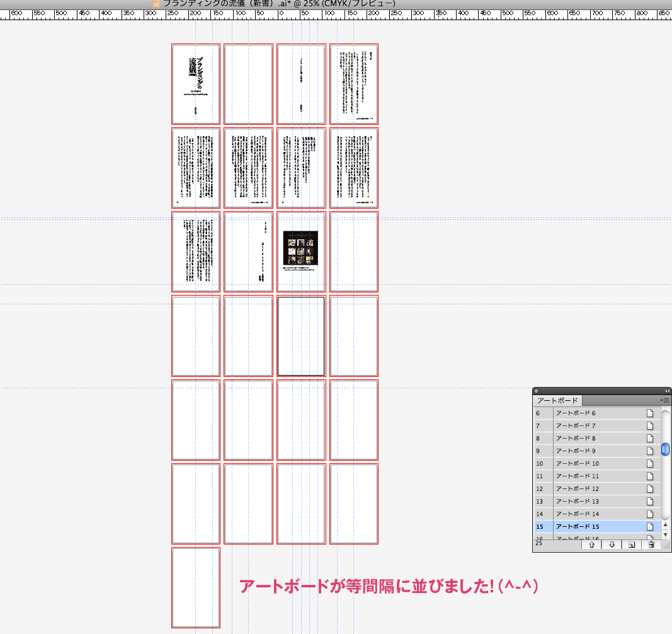Click the number 15 cell in Artboard list
The height and width of the screenshot is (634, 672).
(x=544, y=526)
